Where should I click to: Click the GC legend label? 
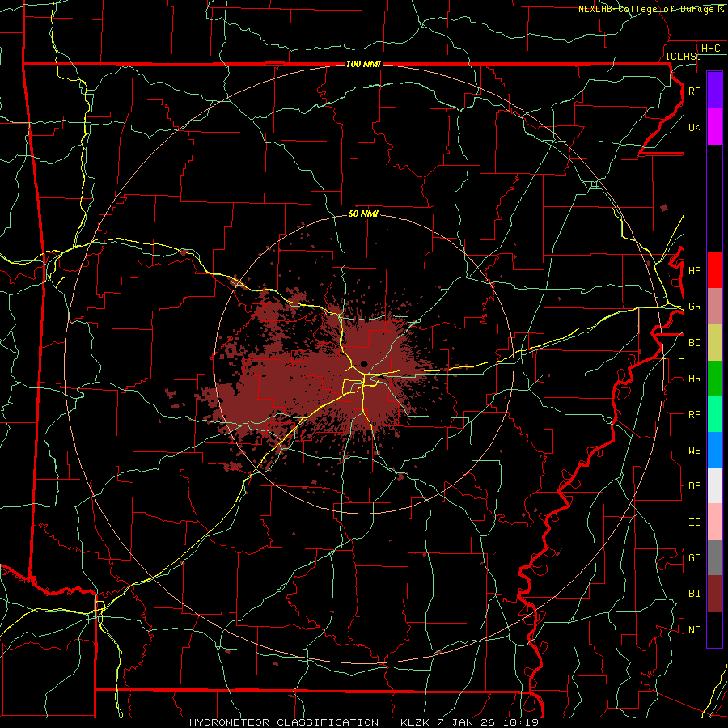coord(694,558)
